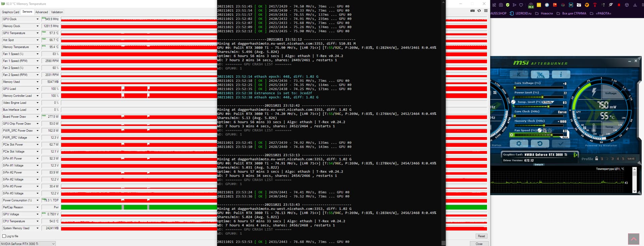This screenshot has width=644, height=246.
Task: Click red Wi-Fi extension icon in browser
Action: coord(595,5)
